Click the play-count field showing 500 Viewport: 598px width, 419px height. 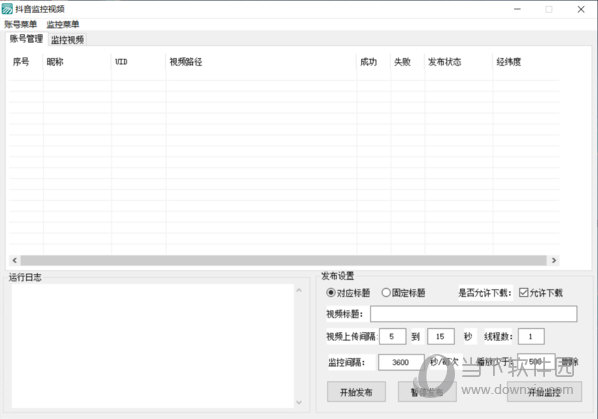click(536, 361)
